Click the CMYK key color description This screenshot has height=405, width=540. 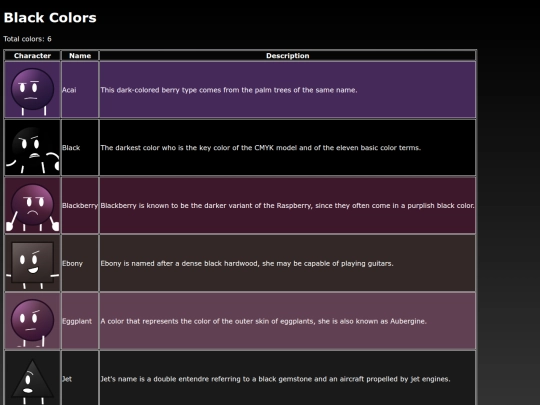pos(261,148)
